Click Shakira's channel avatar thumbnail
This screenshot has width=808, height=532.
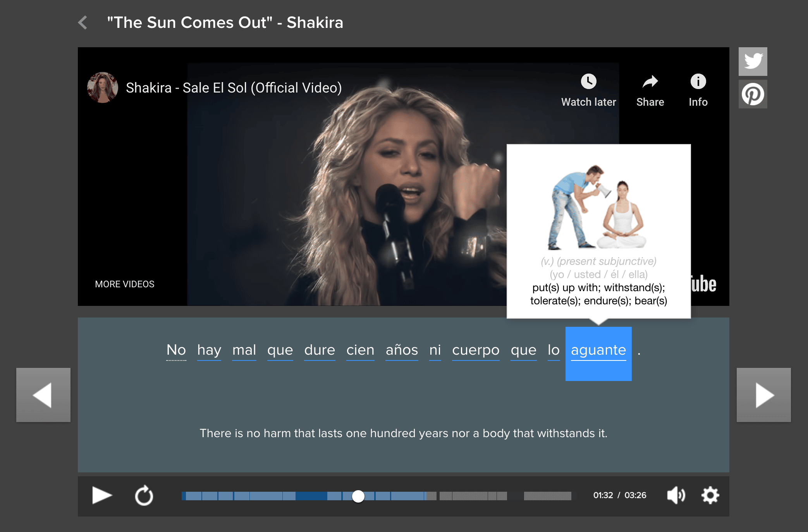pos(103,88)
